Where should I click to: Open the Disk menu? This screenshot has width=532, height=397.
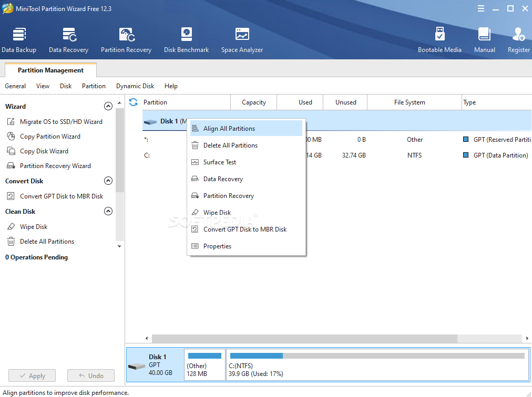pos(66,86)
